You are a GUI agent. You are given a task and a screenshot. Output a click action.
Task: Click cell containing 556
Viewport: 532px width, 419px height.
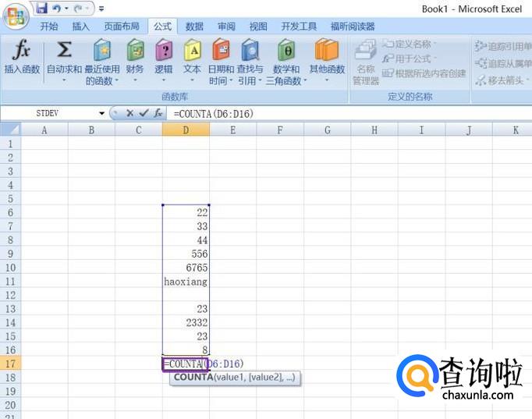(186, 254)
